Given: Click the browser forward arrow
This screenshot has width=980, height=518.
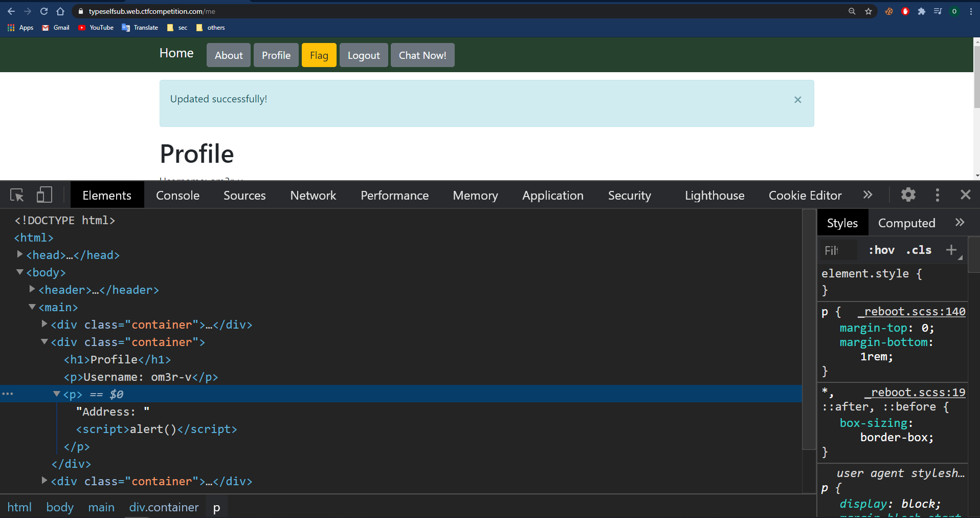Looking at the screenshot, I should 28,11.
